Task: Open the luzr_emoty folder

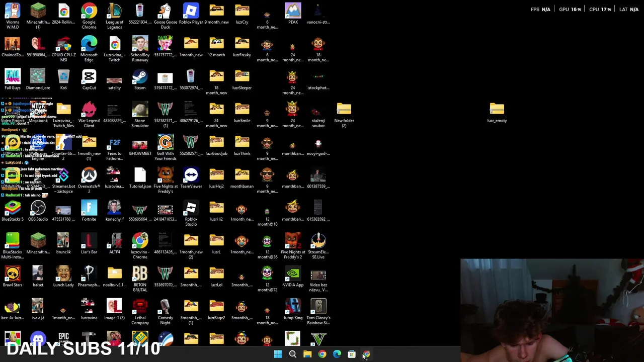Action: (497, 113)
